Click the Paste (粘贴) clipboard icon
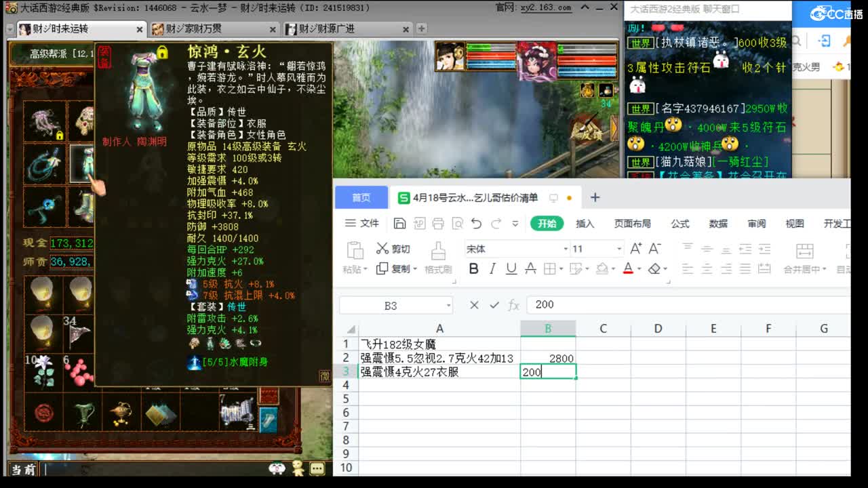This screenshot has width=868, height=488. coord(355,250)
